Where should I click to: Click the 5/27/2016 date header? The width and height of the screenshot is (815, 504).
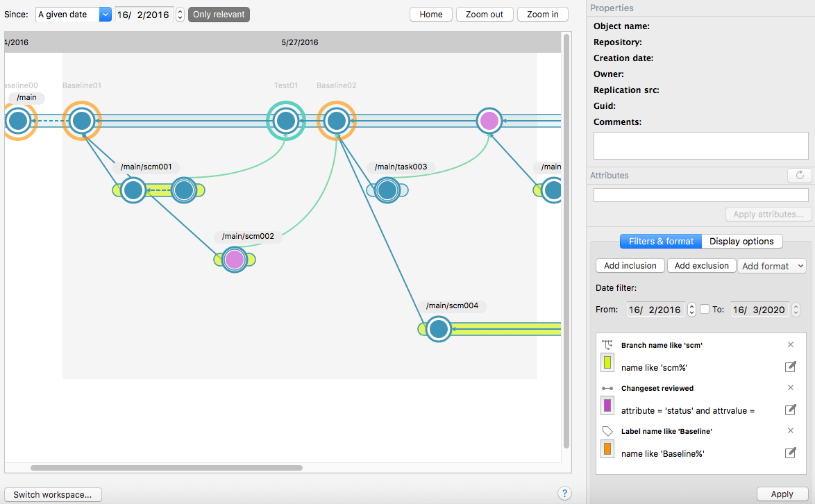300,42
